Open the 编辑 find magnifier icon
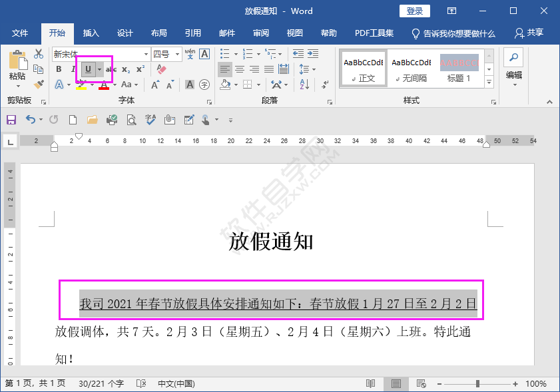Image resolution: width=560 pixels, height=392 pixels. click(513, 57)
